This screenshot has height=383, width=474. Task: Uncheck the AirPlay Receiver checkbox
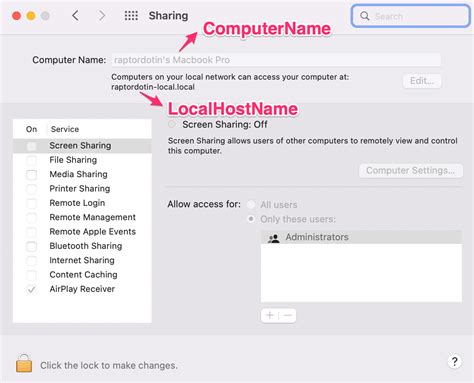(32, 289)
